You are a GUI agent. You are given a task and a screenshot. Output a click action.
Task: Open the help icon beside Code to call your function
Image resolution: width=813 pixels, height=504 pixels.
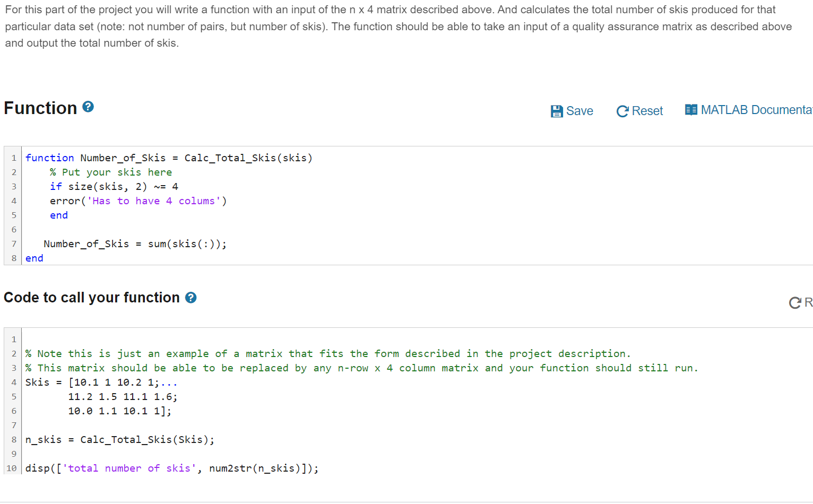click(191, 297)
